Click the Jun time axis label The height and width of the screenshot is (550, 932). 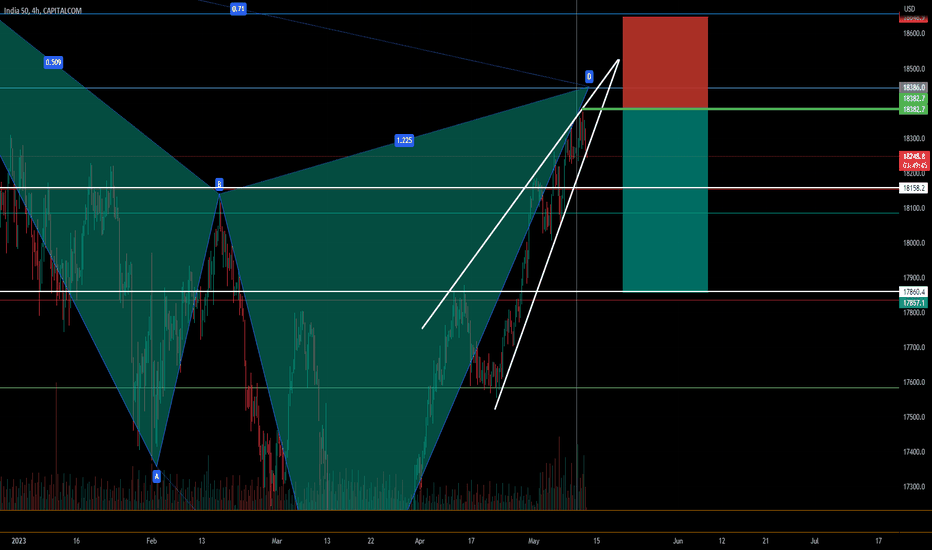678,541
